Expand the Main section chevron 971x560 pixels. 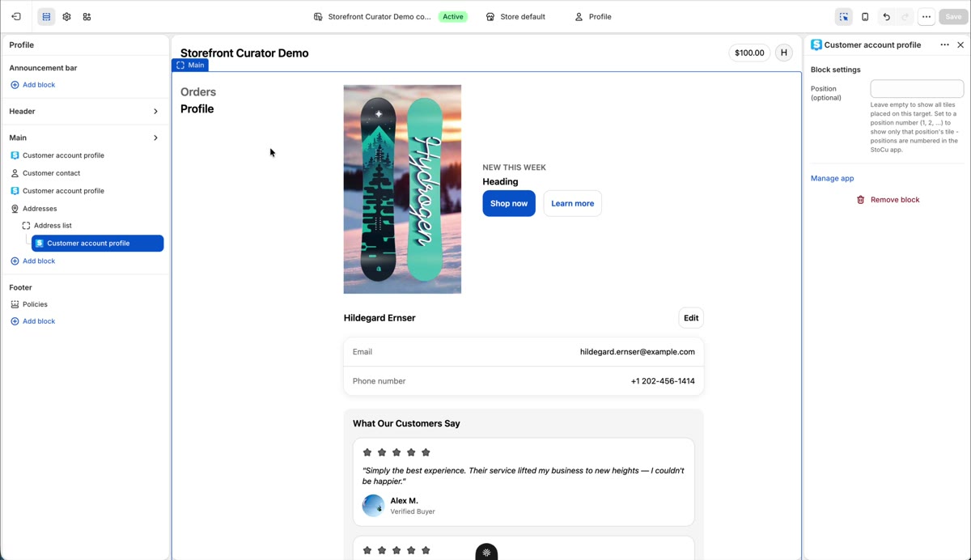155,138
